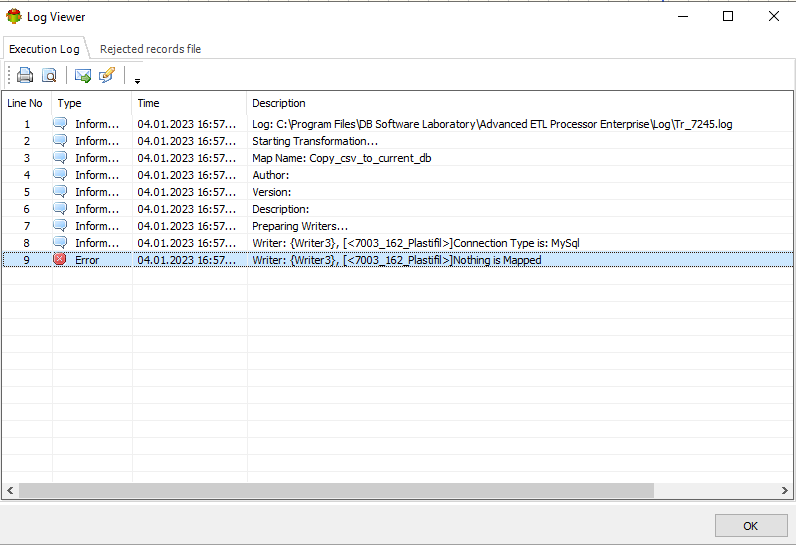Viewport: 796px width, 545px height.
Task: Switch to the Execution Log tab
Action: 44,49
